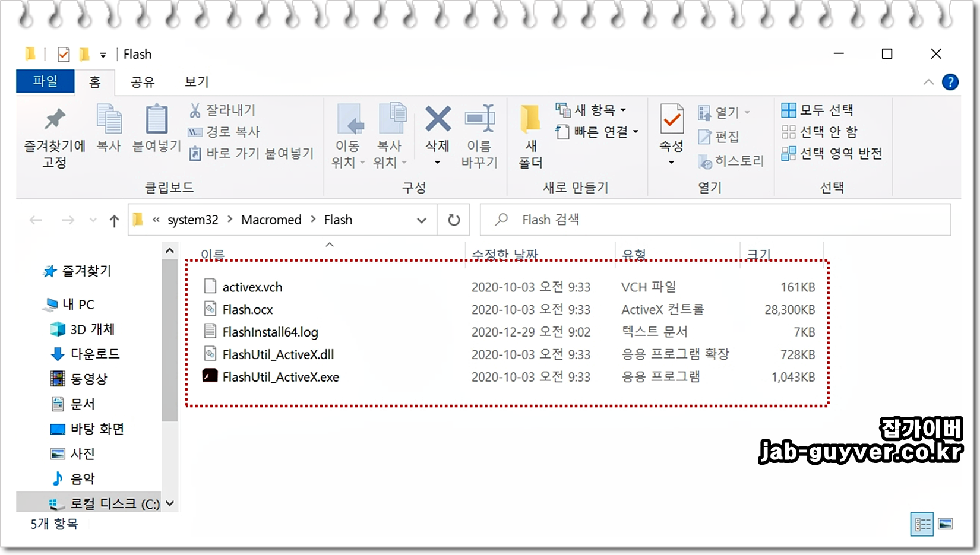Refresh the folder view

(454, 220)
